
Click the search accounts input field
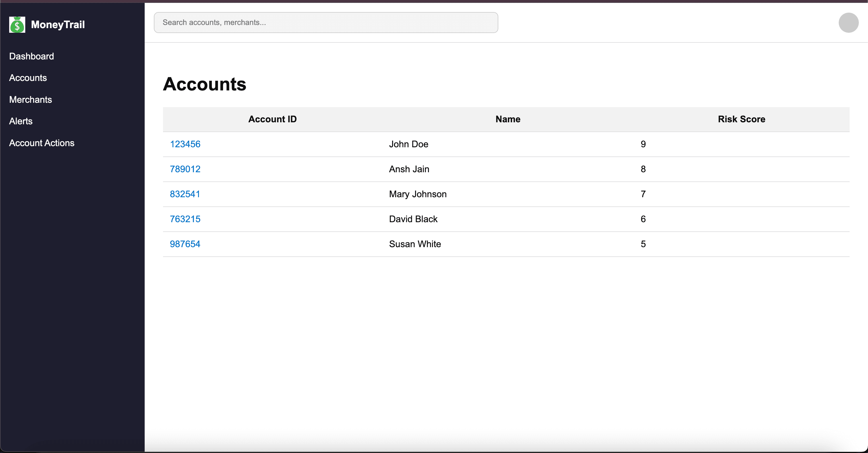pyautogui.click(x=325, y=22)
